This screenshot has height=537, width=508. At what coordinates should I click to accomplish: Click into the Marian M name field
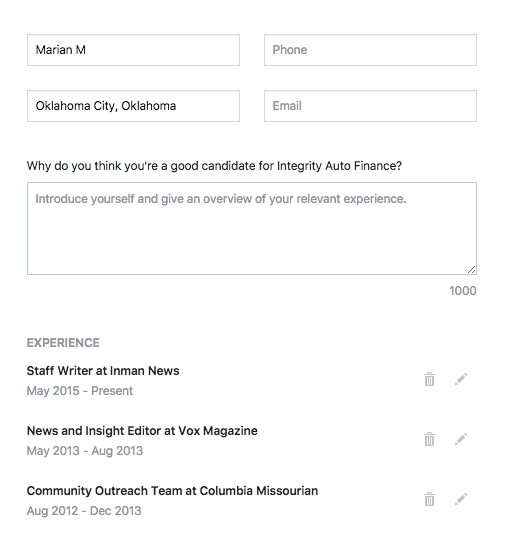(133, 50)
